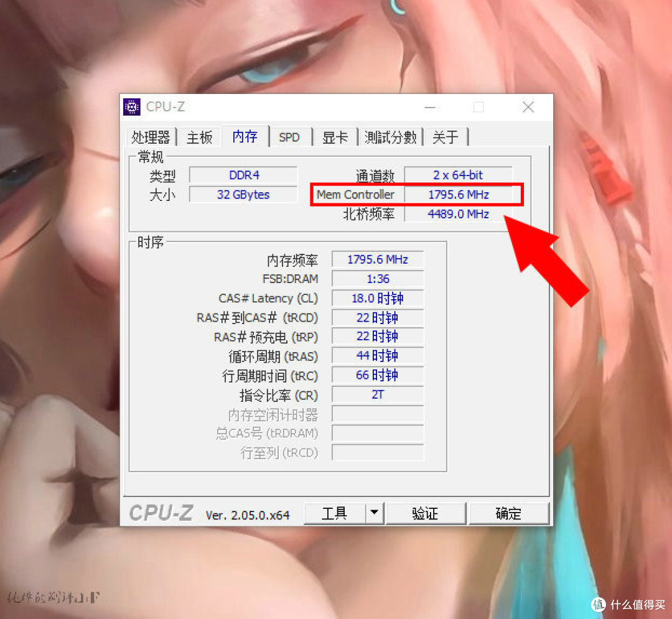Click the 循环周期 (tRAS) label
This screenshot has width=672, height=619.
point(273,356)
